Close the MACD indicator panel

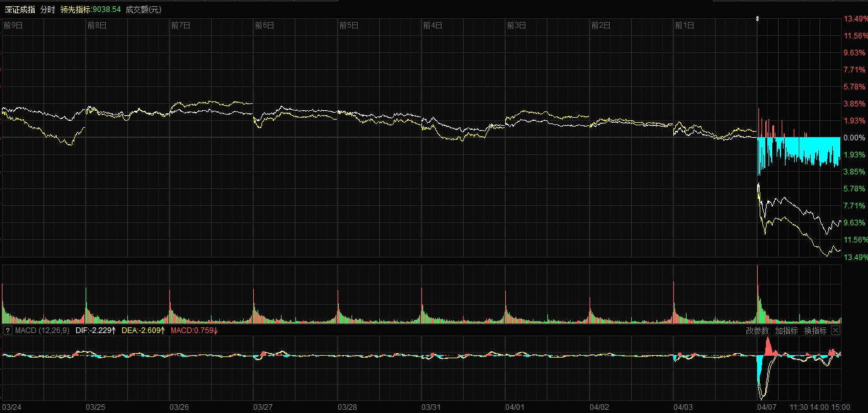tap(835, 331)
